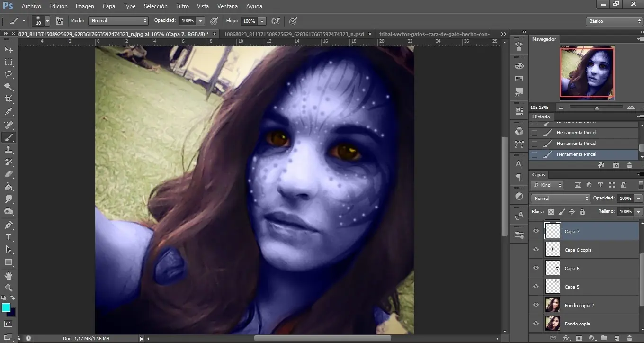Open the Paragraph panel icon

519,177
